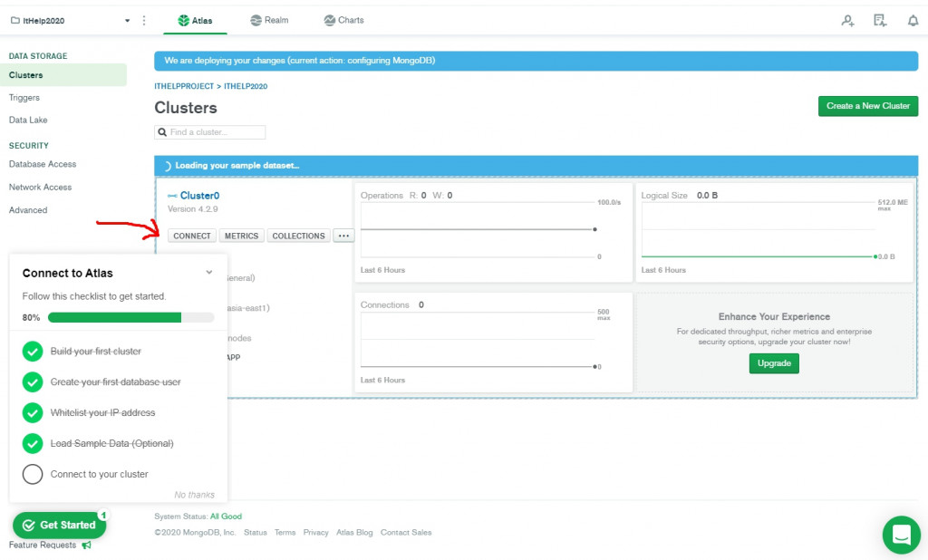Toggle the Whitelist your IP address checkmark
Screen dimensions: 928x560
pos(33,412)
